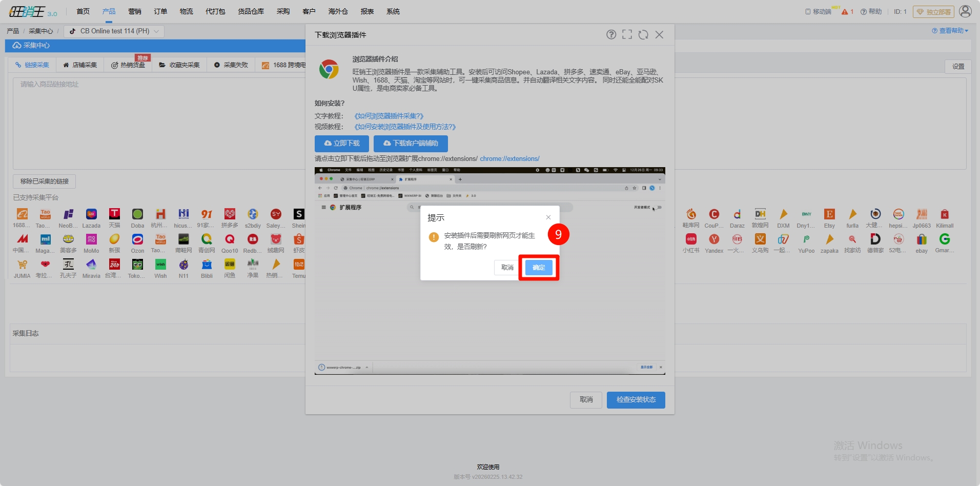Switch to the 收藏夹采集 tab
Screen dimensions: 980x486
[x=179, y=65]
